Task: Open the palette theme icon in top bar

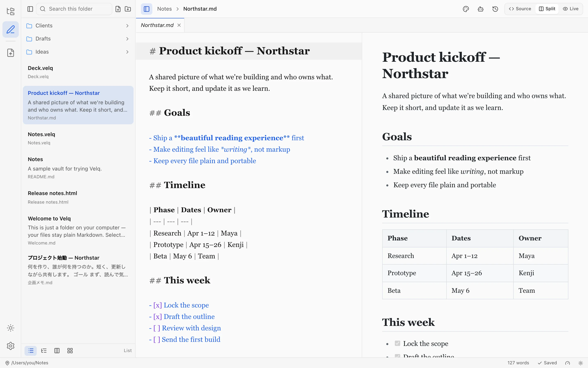Action: tap(465, 9)
